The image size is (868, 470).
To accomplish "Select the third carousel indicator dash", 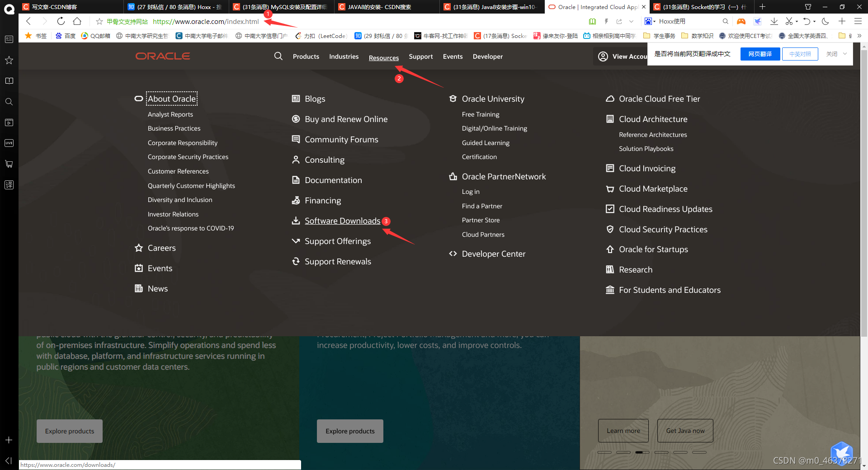I will (x=642, y=452).
